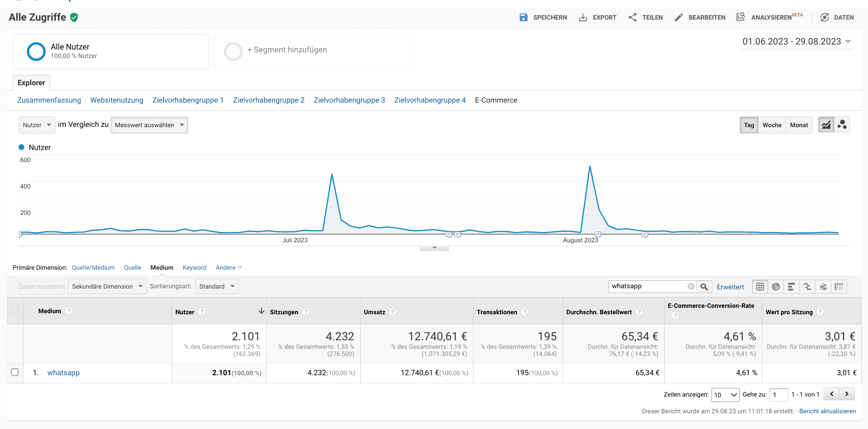Select the pie chart percentage view icon
This screenshot has height=429, width=868.
pyautogui.click(x=776, y=286)
